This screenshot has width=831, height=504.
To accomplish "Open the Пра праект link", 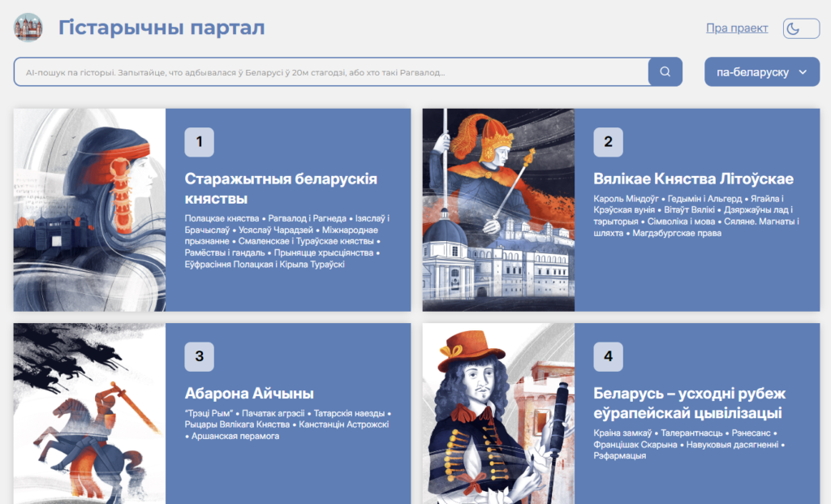I will (737, 28).
